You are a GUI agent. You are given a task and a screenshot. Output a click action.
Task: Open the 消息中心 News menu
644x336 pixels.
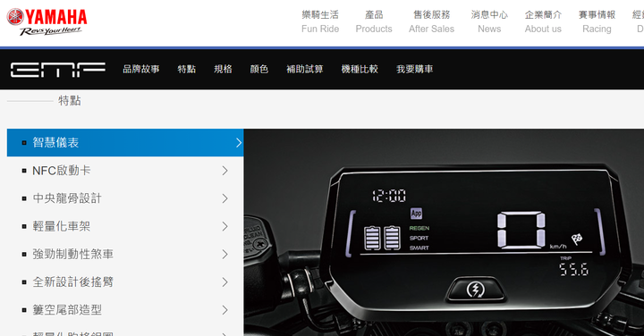tap(489, 21)
